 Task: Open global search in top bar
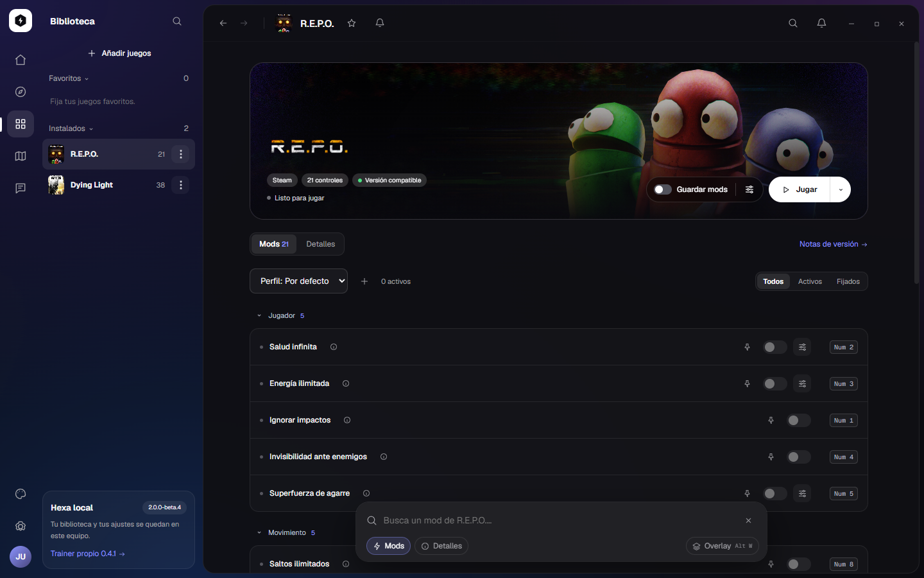click(x=793, y=23)
